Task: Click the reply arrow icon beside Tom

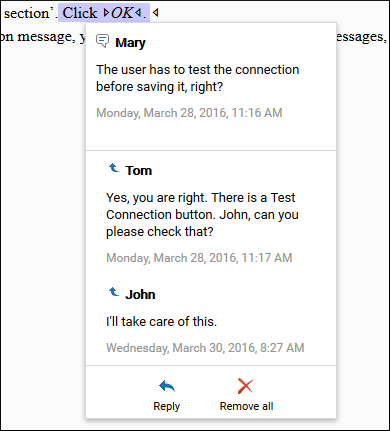Action: (x=114, y=168)
